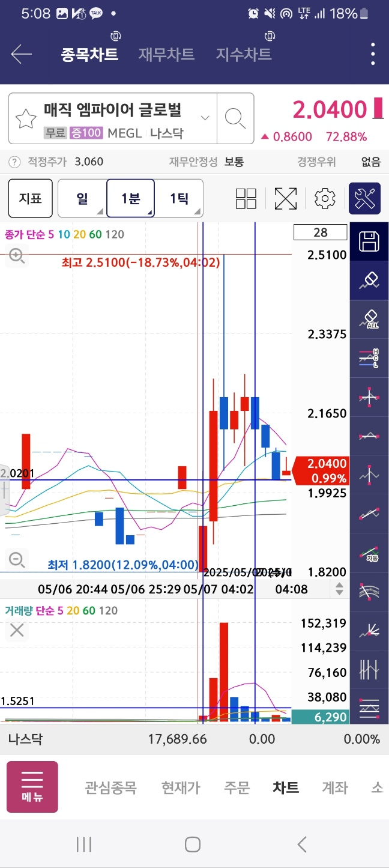Select the H/C/L price lines tool
Viewport: 389px width, 868px height.
point(369,358)
